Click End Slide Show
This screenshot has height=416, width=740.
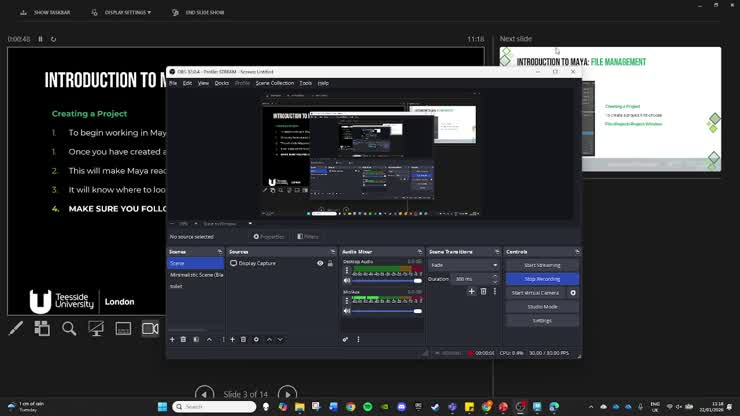tap(198, 12)
